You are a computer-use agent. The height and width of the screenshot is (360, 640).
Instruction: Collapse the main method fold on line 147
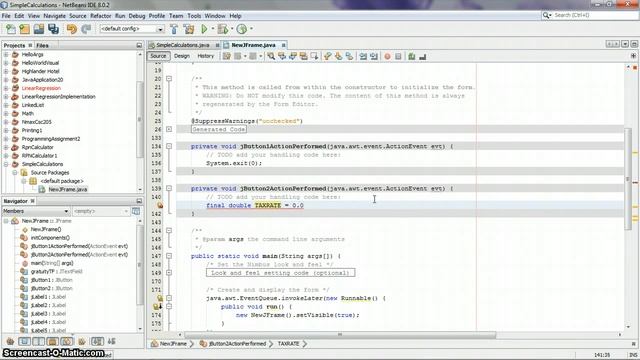tap(169, 256)
